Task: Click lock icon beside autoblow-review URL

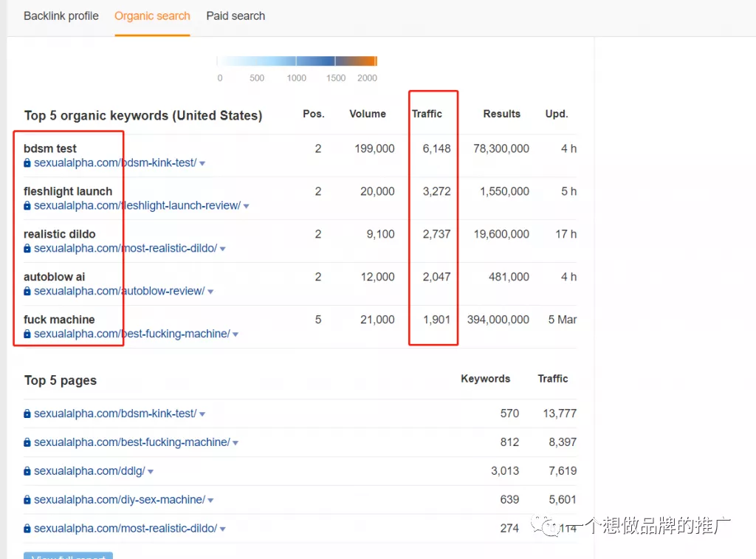Action: [x=27, y=292]
